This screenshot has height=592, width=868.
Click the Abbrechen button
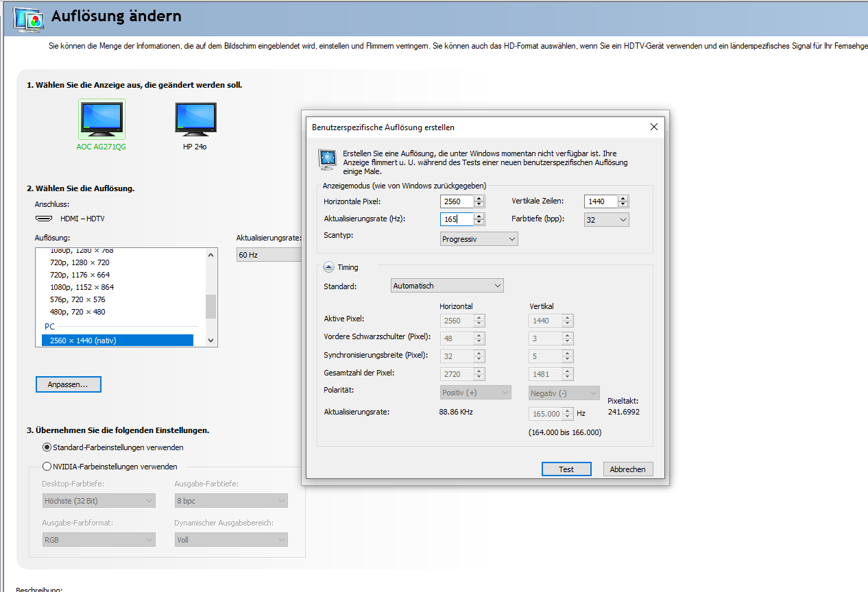627,469
